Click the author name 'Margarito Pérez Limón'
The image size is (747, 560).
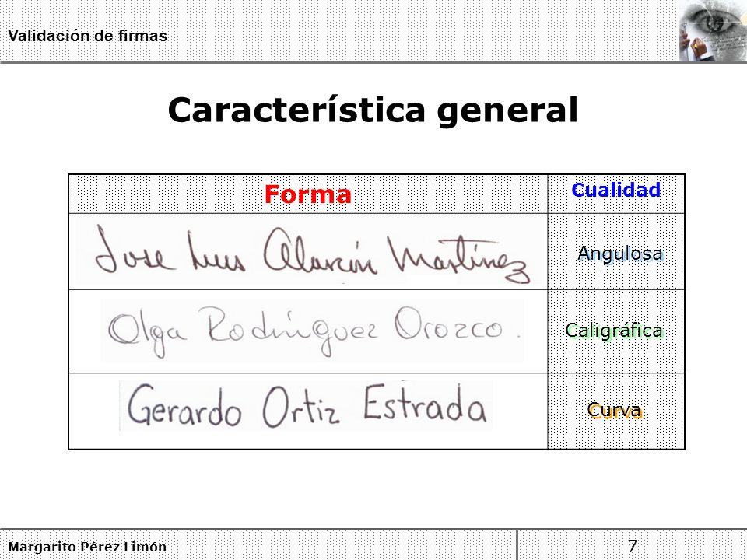click(88, 547)
